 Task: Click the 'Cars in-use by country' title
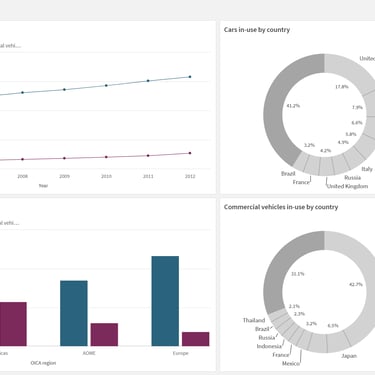(x=257, y=30)
